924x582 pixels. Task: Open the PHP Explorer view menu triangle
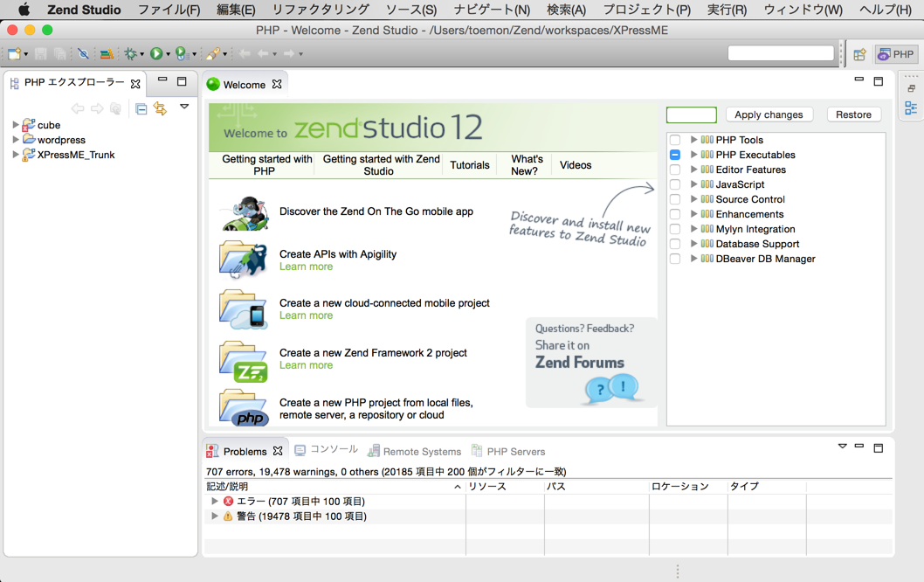point(184,107)
